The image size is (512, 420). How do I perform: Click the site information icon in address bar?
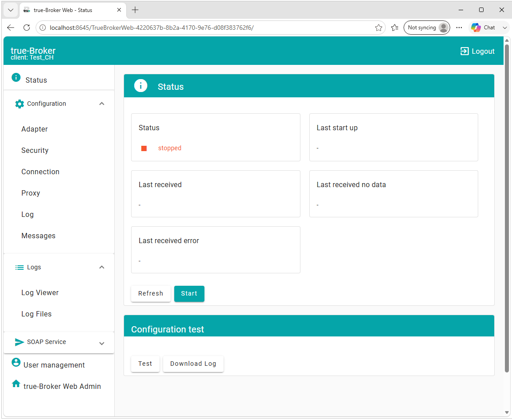click(43, 28)
